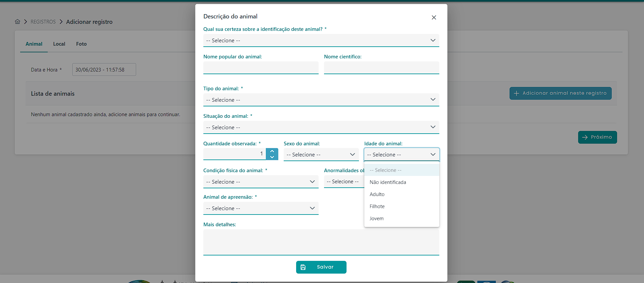Select 'Adulto' age option
Viewport: 644px width, 283px height.
click(402, 194)
